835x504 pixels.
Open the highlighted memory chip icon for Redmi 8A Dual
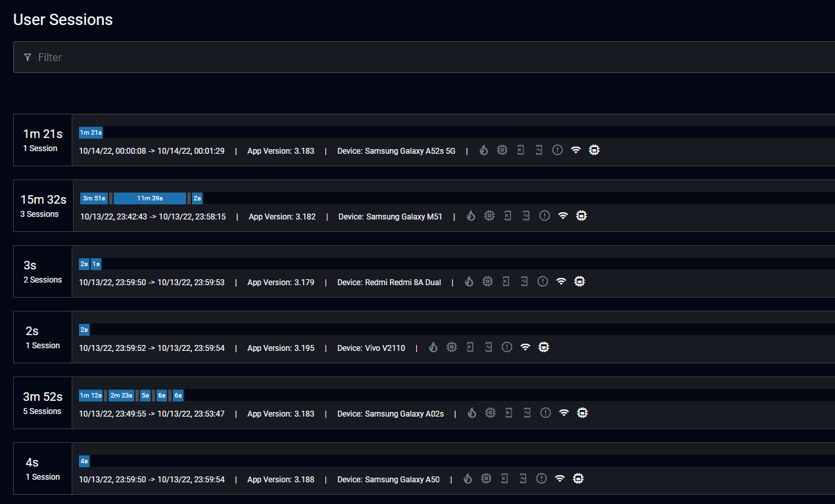point(579,281)
